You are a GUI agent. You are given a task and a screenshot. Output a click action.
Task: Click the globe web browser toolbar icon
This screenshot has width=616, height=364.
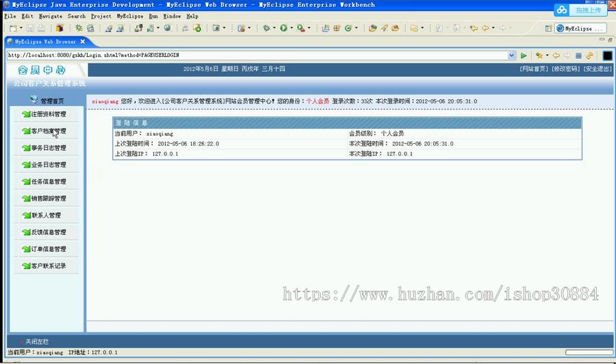pyautogui.click(x=168, y=28)
